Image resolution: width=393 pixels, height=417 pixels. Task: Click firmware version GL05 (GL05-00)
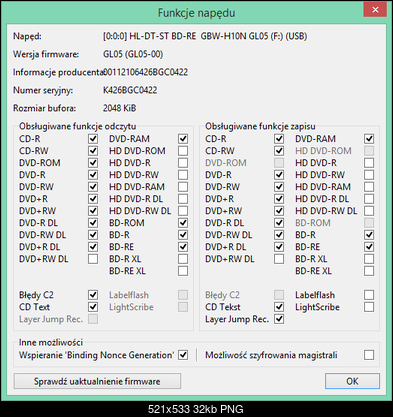(x=133, y=54)
